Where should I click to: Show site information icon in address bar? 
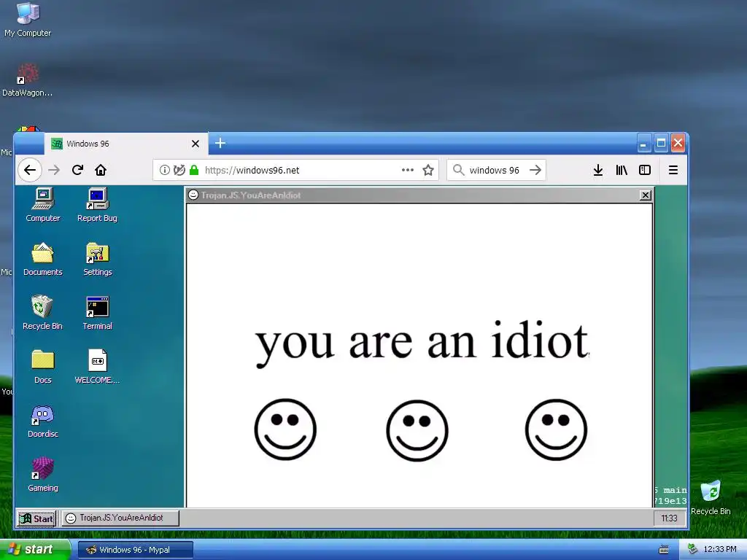click(164, 170)
